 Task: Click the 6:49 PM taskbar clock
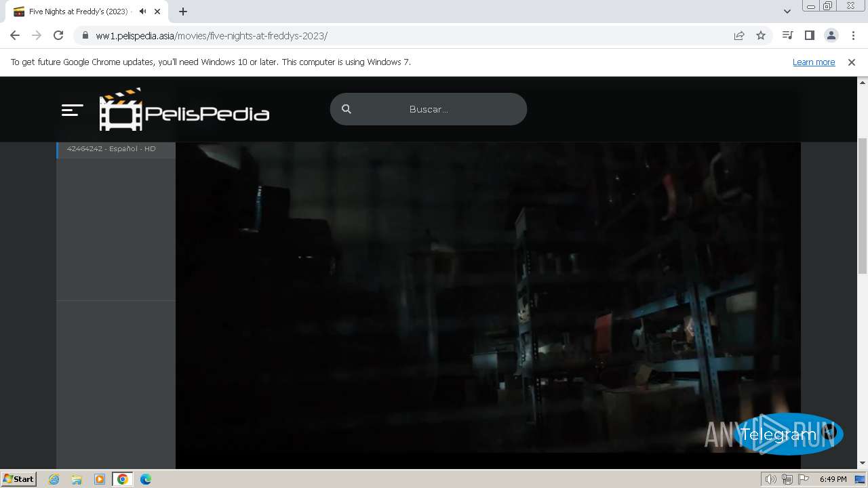(x=833, y=479)
